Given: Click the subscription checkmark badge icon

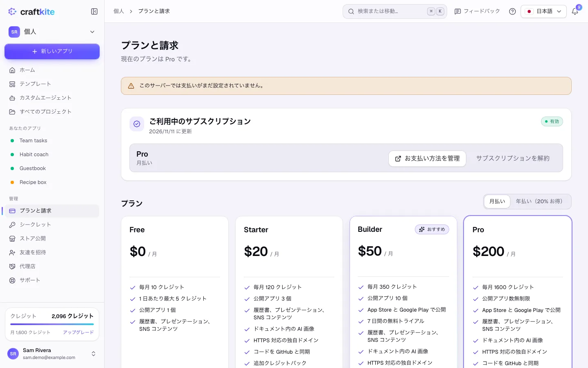Looking at the screenshot, I should (137, 124).
